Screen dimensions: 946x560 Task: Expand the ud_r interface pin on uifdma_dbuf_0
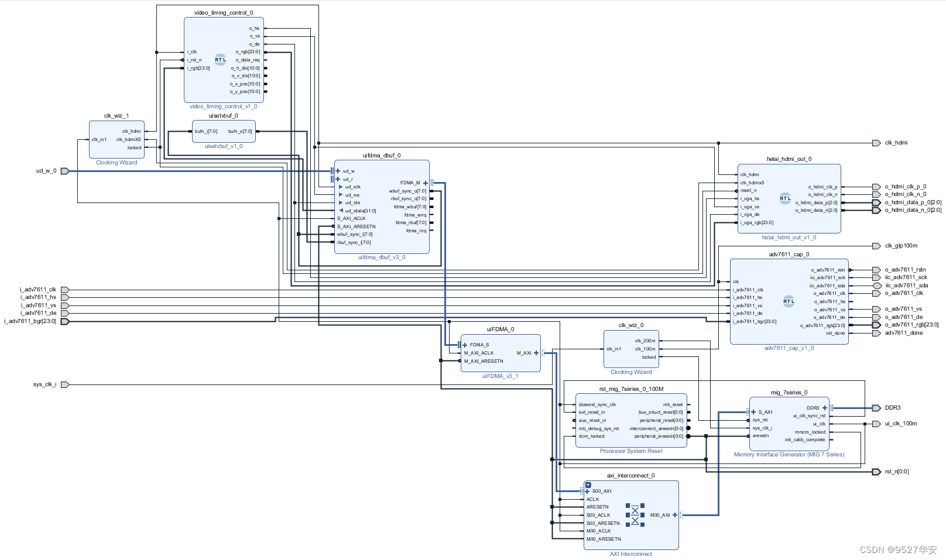point(338,179)
